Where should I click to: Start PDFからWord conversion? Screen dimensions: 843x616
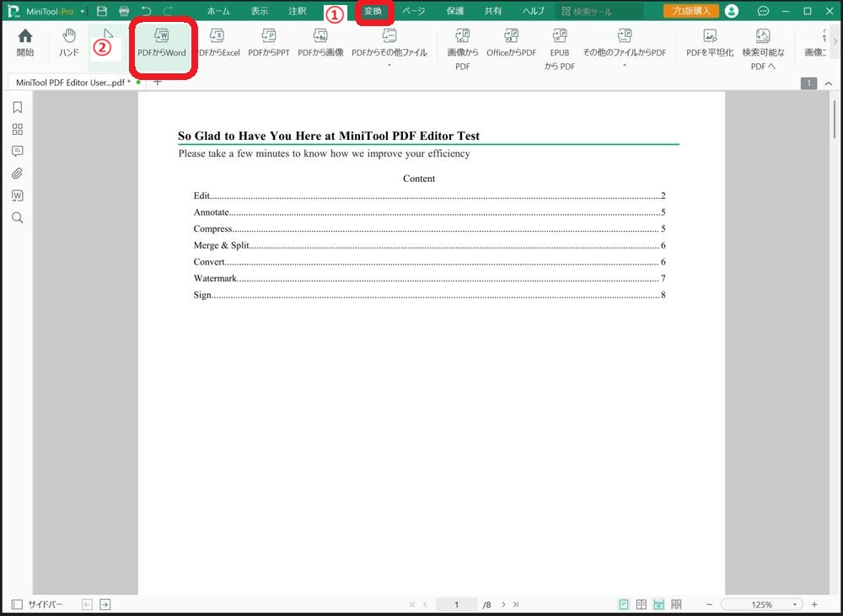162,43
